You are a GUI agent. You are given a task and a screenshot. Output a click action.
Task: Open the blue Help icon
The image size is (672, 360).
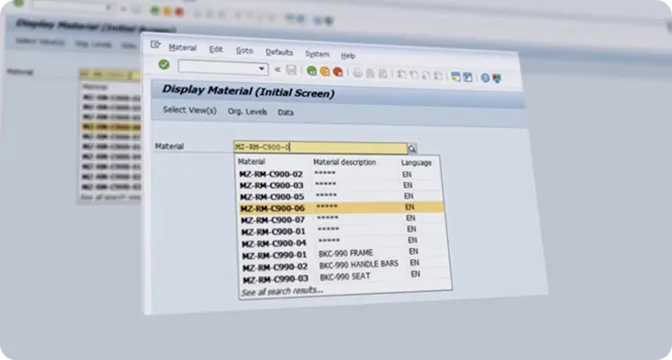tap(485, 78)
